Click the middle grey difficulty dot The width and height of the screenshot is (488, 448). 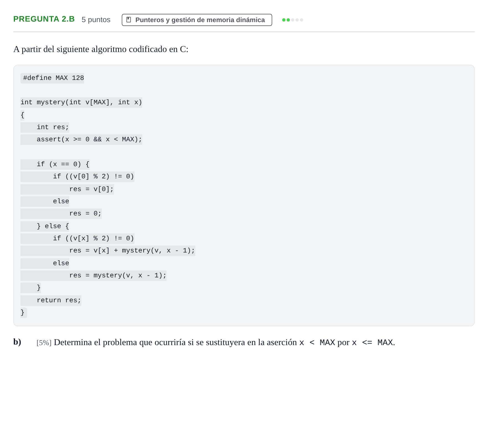[297, 20]
